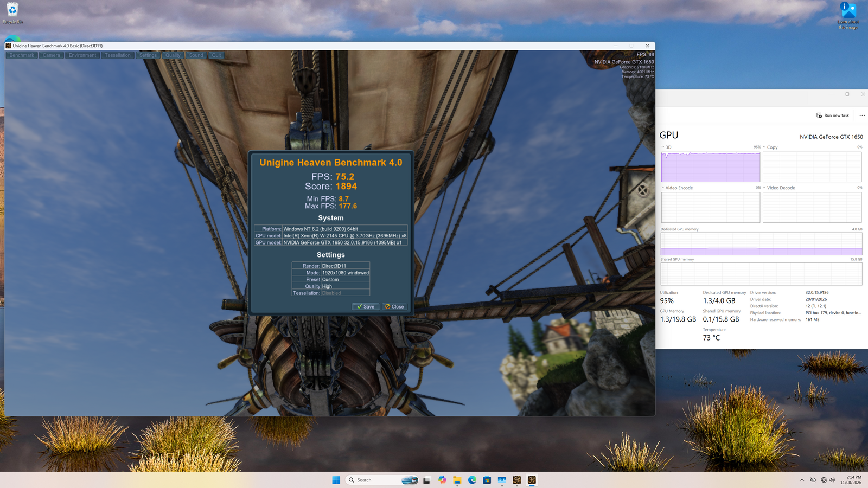Select the Tessellation value 'Disabled'
Screen dimensions: 868x488
331,293
